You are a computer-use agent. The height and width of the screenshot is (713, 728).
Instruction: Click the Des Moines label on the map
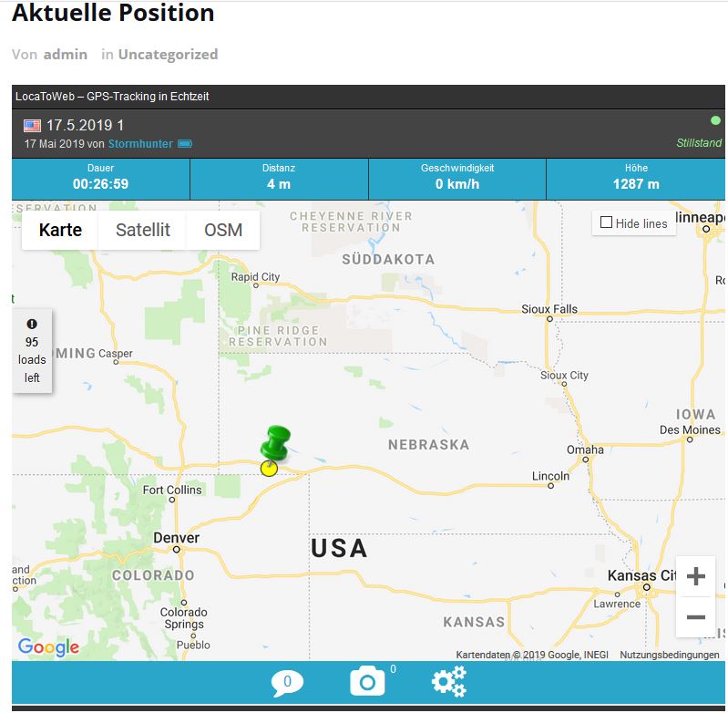pos(690,429)
